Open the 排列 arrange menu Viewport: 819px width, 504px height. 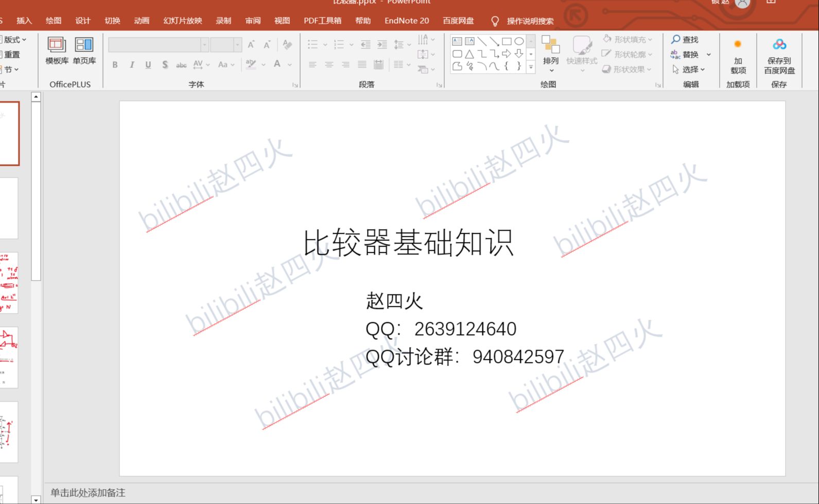tap(551, 54)
